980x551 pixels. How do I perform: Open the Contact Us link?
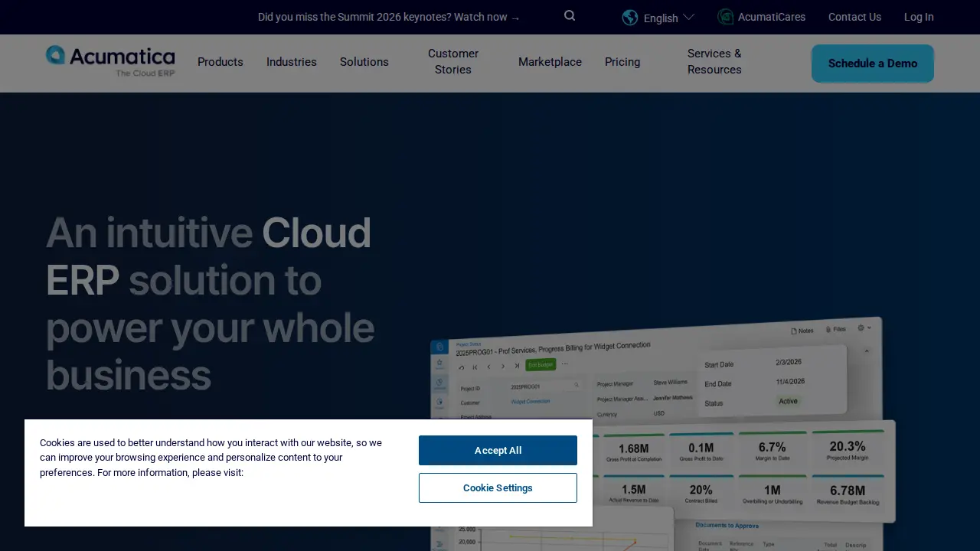point(854,17)
